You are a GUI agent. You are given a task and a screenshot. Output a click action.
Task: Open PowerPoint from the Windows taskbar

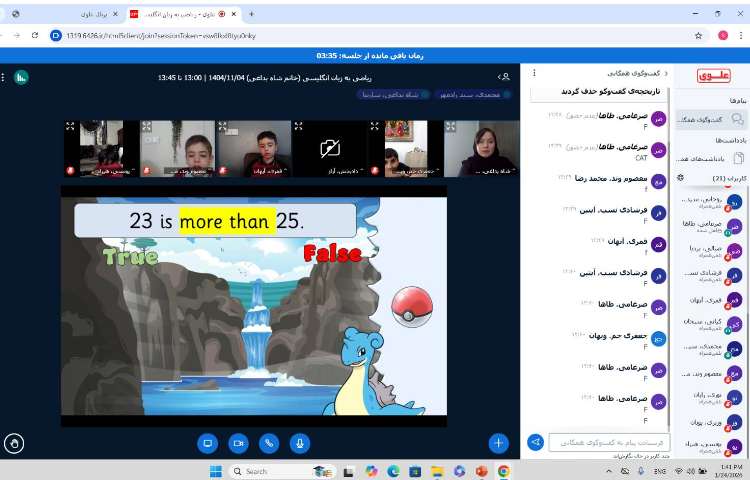click(481, 471)
